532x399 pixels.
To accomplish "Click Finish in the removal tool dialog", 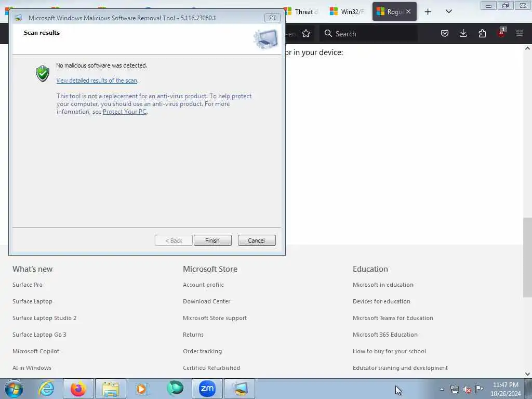I will click(212, 240).
